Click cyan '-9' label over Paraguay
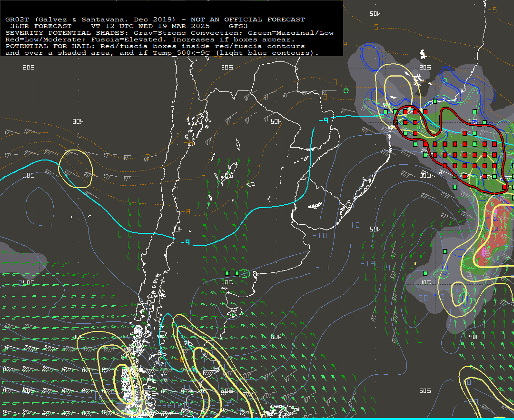514x420 pixels. click(324, 120)
